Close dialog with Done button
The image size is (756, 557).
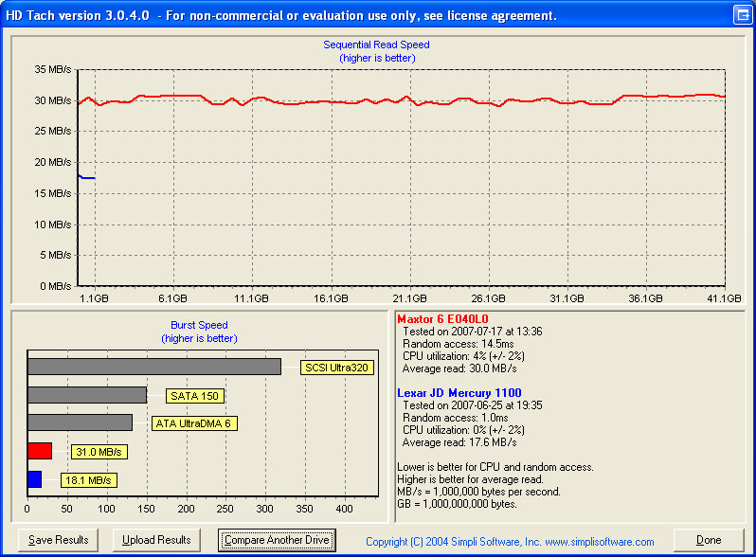point(709,540)
